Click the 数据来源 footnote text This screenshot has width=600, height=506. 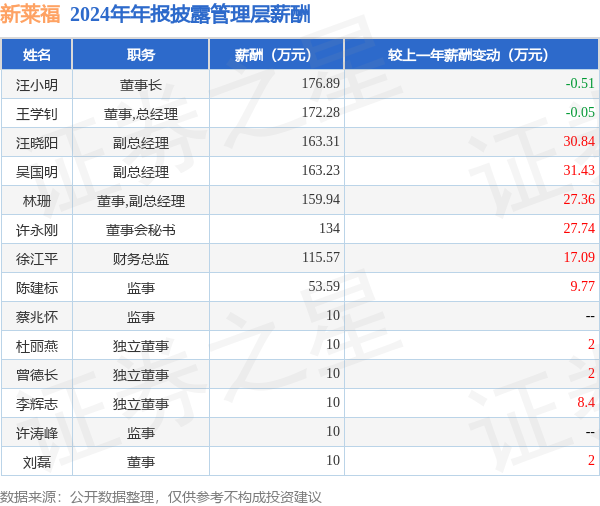tap(161, 497)
